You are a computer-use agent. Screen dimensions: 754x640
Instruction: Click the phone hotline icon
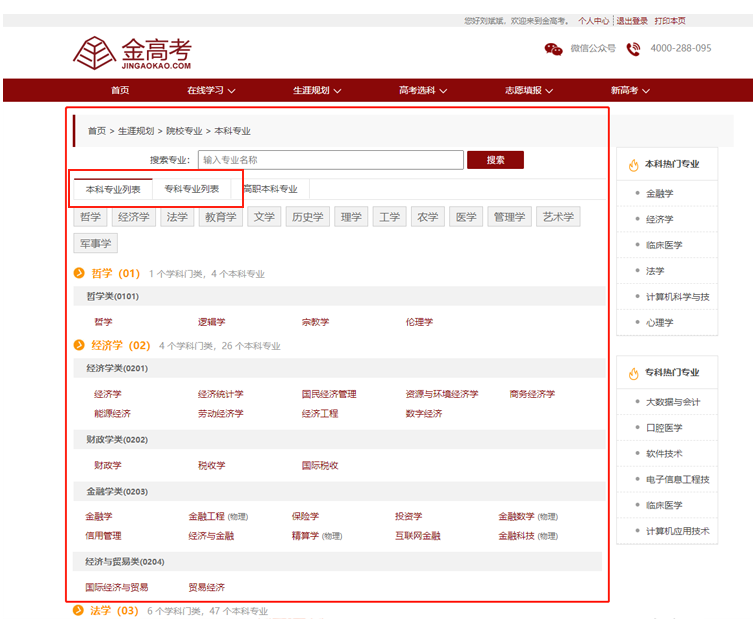[x=633, y=49]
